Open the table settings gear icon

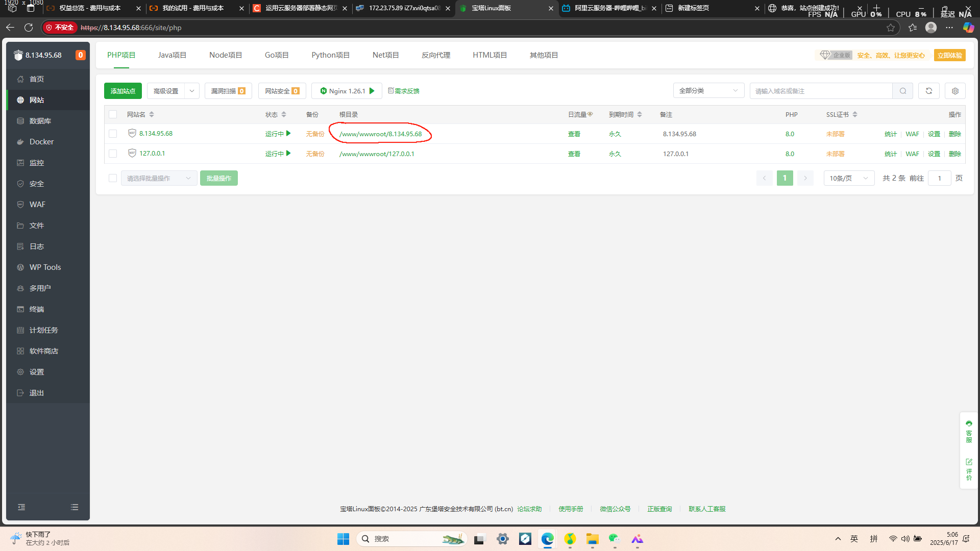[x=955, y=91]
